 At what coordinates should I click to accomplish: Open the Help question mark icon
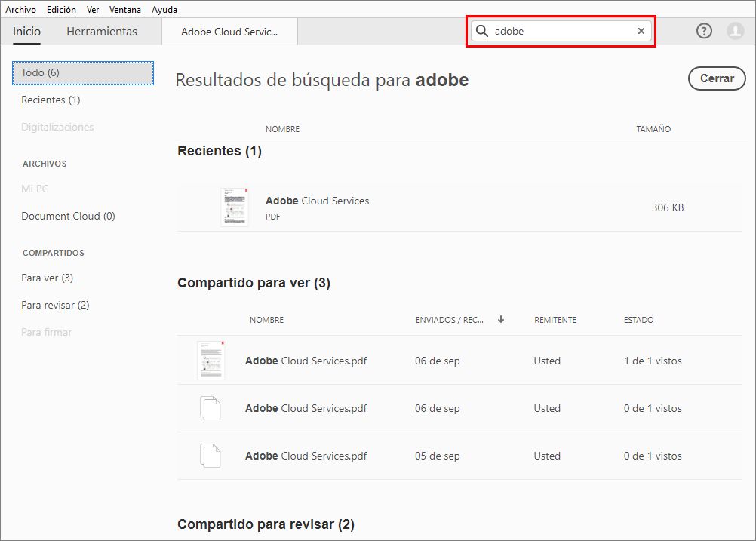(x=704, y=32)
